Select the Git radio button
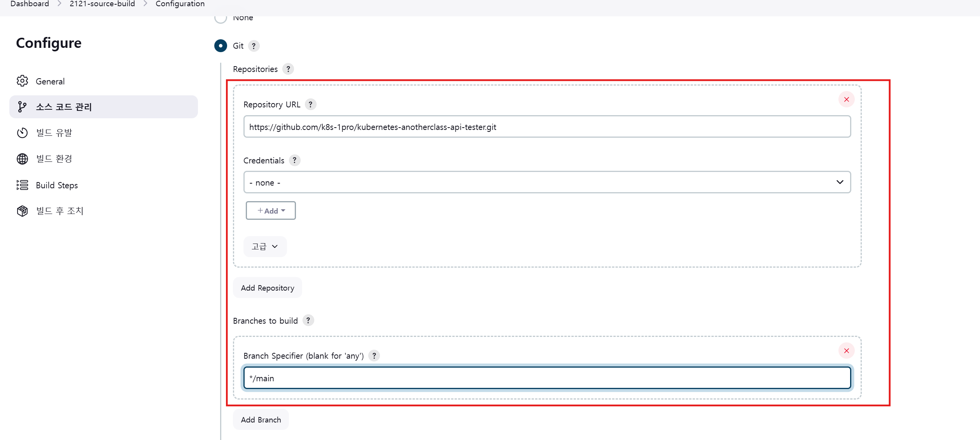 tap(220, 46)
